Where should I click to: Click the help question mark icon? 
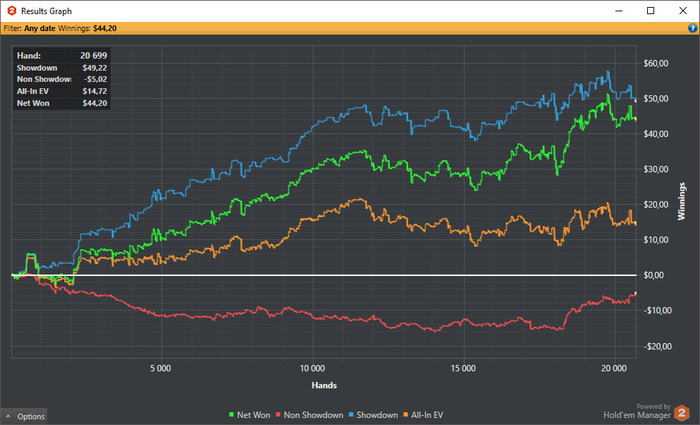[x=692, y=28]
